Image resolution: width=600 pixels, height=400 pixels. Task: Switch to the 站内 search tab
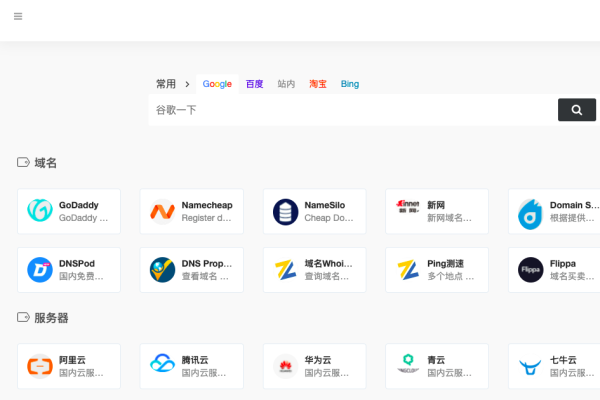click(x=286, y=84)
